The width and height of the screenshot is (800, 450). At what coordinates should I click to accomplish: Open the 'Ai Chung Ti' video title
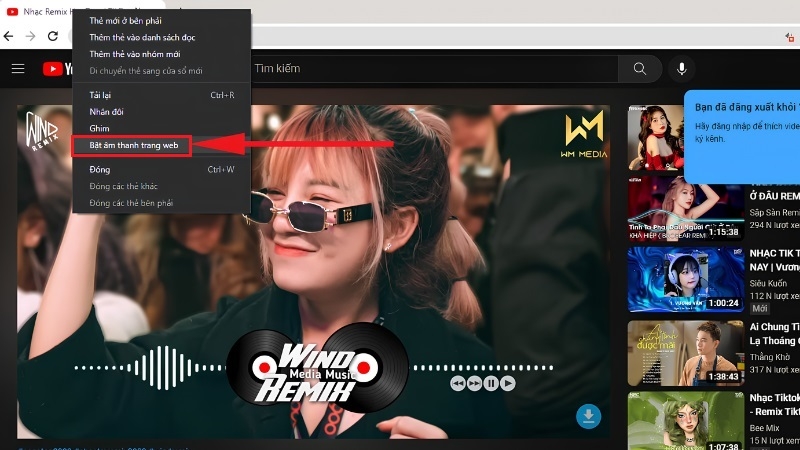click(x=774, y=334)
